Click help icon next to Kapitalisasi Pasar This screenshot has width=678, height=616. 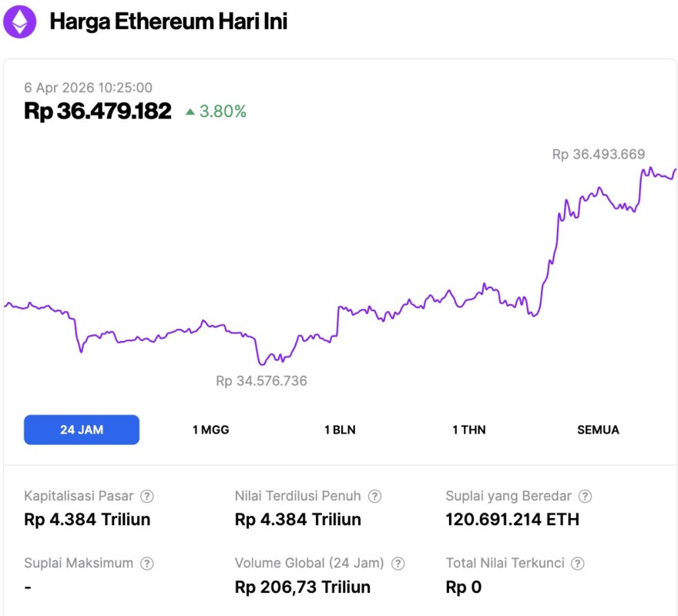point(146,497)
